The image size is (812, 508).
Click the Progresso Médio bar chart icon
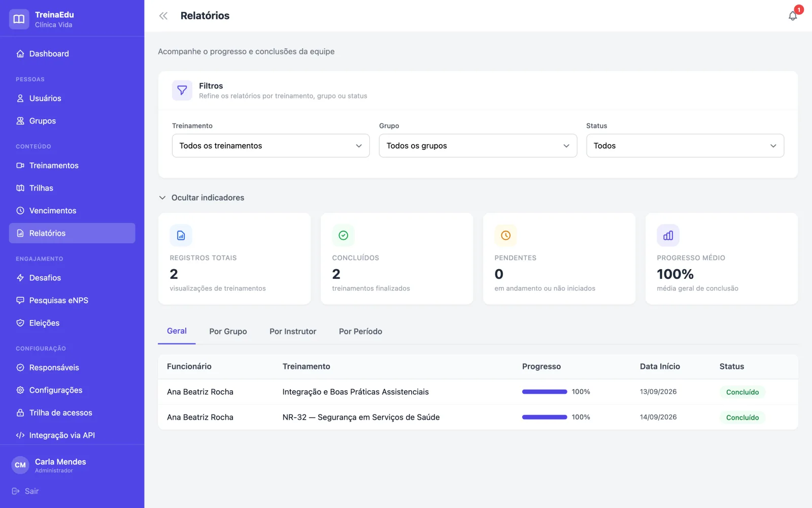pyautogui.click(x=668, y=235)
